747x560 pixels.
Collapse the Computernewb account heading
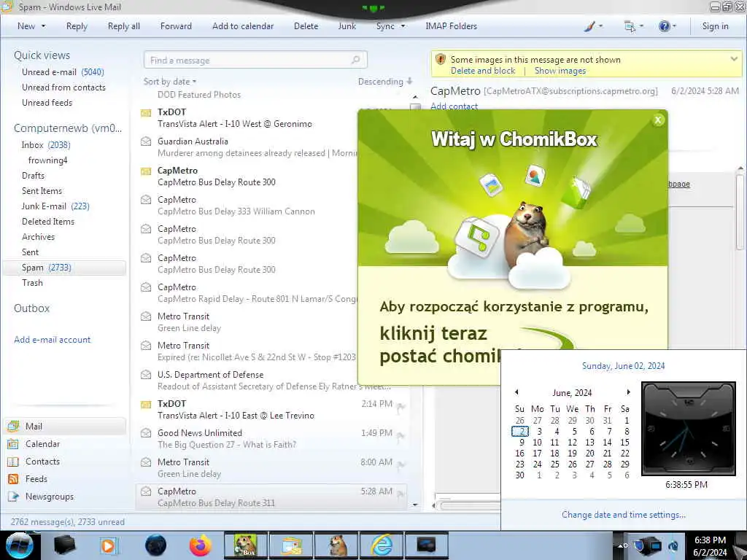click(68, 128)
